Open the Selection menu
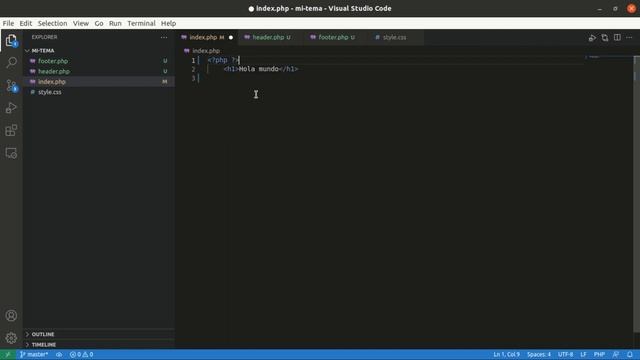 [x=52, y=23]
